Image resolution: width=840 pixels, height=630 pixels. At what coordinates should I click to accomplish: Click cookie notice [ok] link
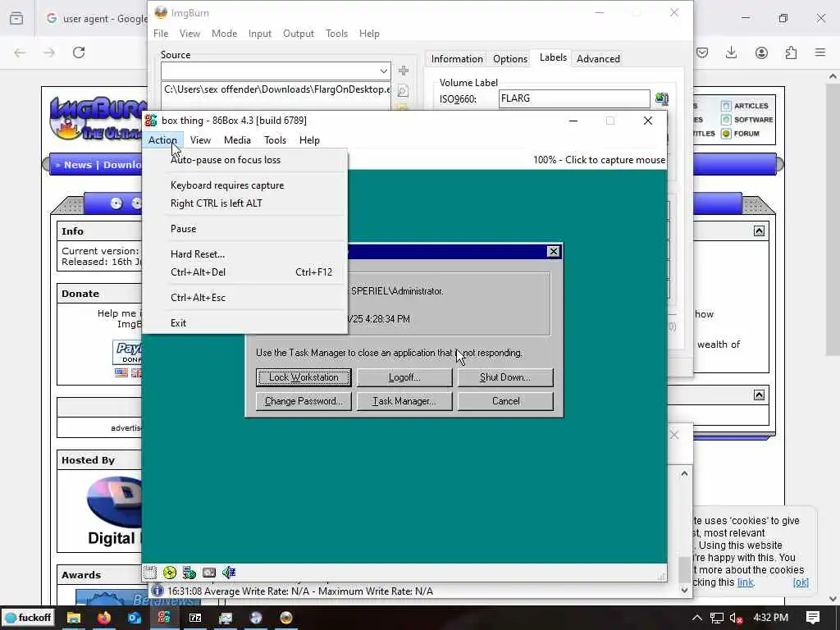click(801, 582)
